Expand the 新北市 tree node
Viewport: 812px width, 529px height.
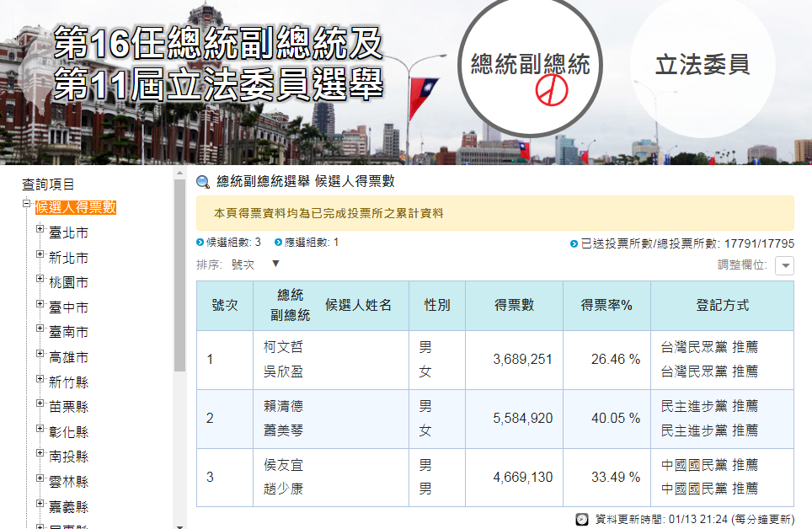(x=40, y=254)
